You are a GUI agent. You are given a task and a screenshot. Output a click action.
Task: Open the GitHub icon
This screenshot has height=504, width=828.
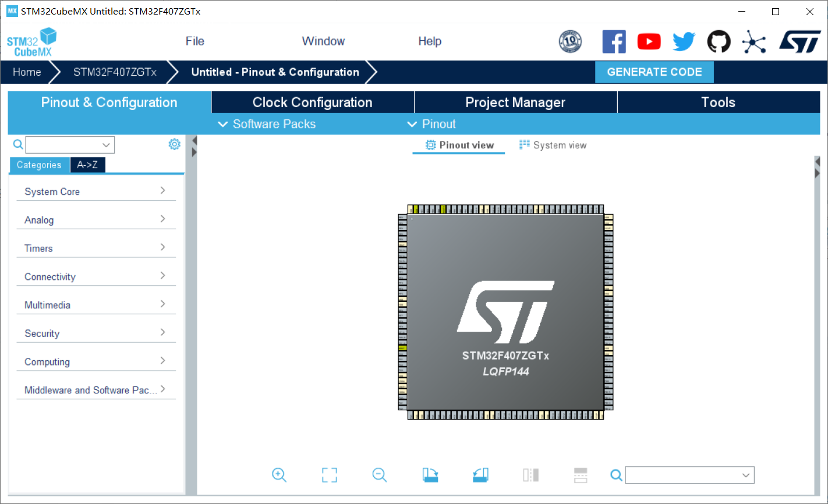point(719,41)
